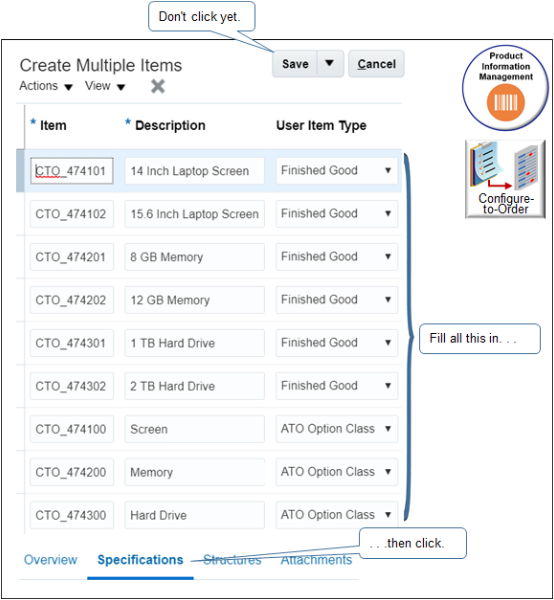Open the Save button dropdown arrow

pos(330,64)
